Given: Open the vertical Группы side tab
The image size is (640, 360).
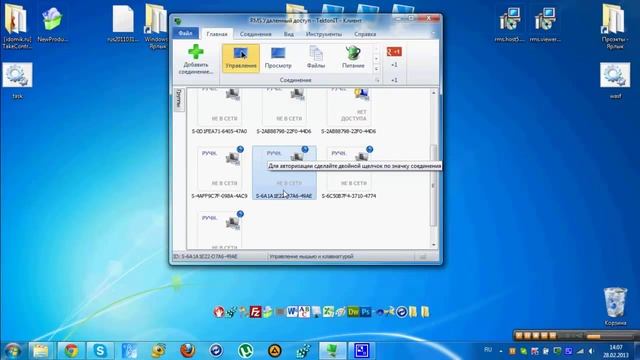Looking at the screenshot, I should (x=179, y=99).
